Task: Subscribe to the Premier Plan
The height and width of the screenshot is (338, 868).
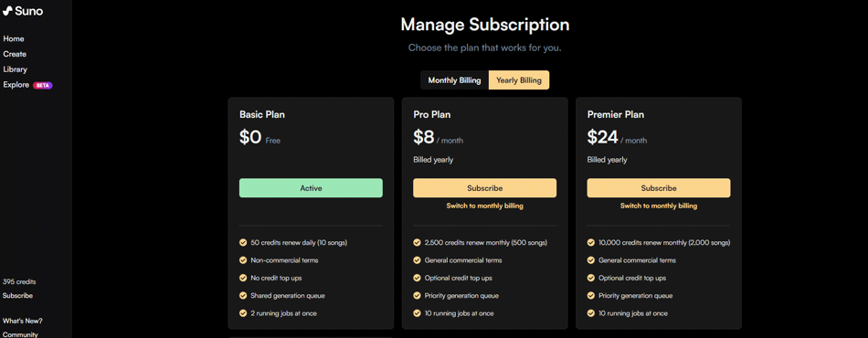Action: (x=659, y=188)
